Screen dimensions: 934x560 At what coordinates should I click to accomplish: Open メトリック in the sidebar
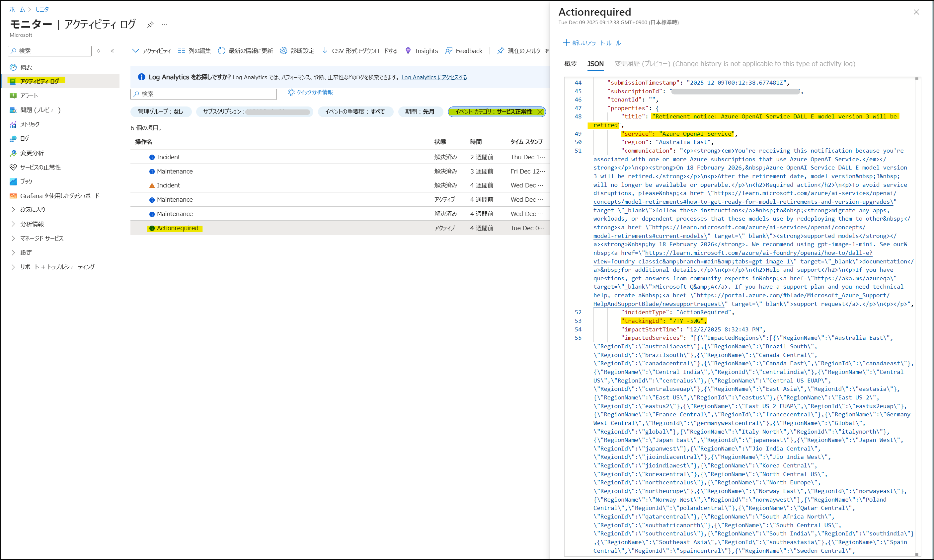30,124
